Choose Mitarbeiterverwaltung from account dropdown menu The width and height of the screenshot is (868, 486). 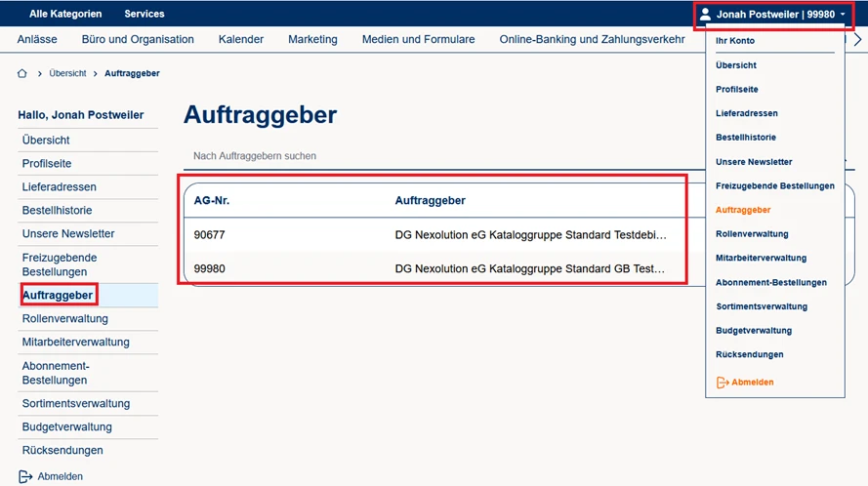pyautogui.click(x=761, y=259)
